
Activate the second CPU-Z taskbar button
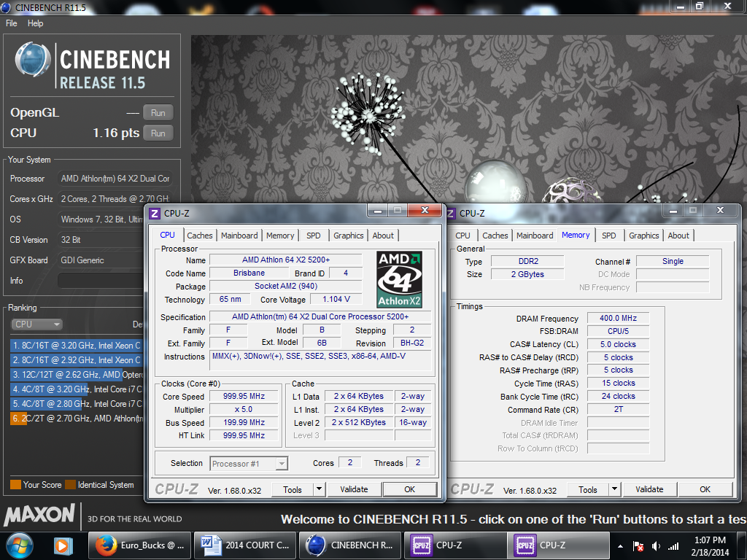pyautogui.click(x=558, y=545)
